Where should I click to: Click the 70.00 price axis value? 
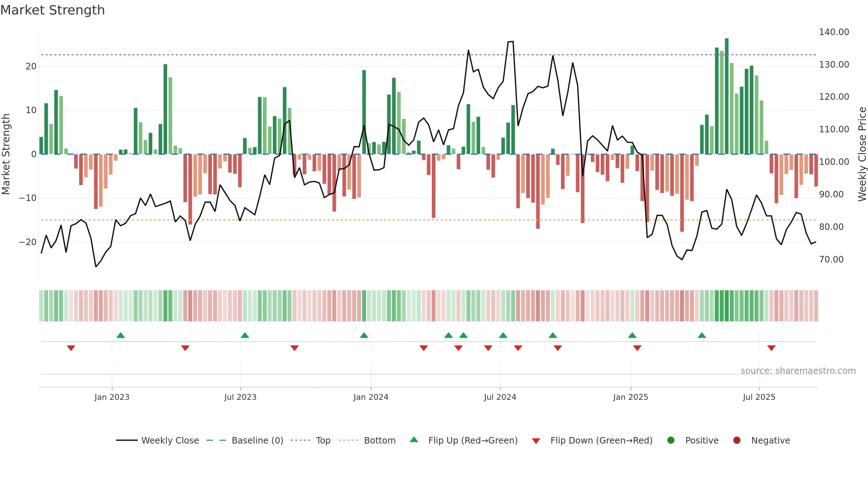click(x=831, y=259)
